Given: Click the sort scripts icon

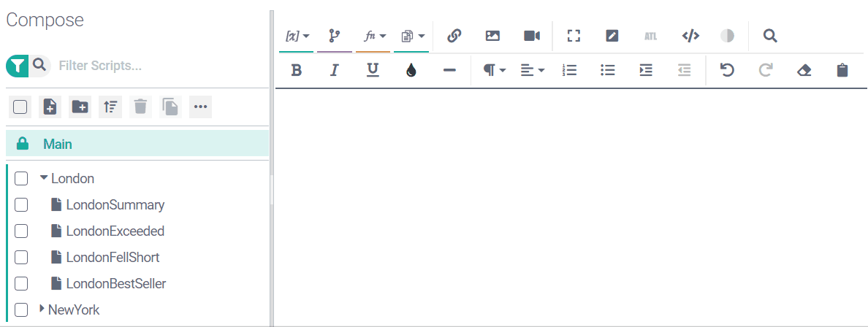Looking at the screenshot, I should click(110, 107).
